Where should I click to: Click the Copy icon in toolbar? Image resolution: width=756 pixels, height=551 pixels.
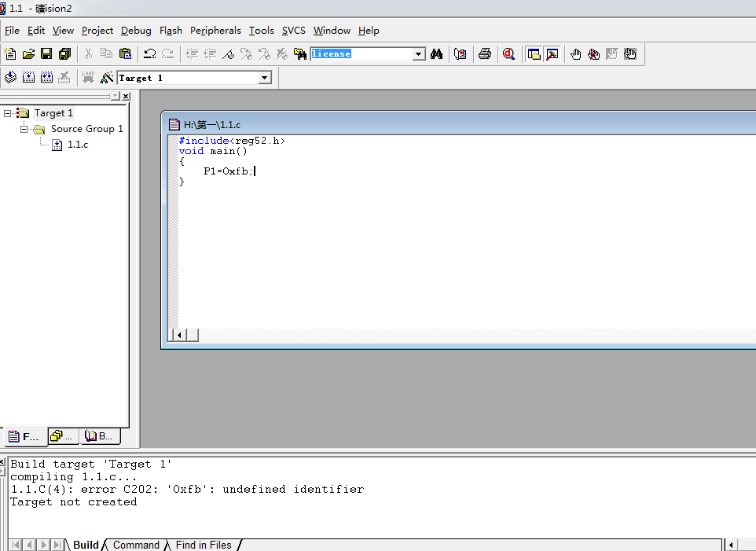click(107, 54)
